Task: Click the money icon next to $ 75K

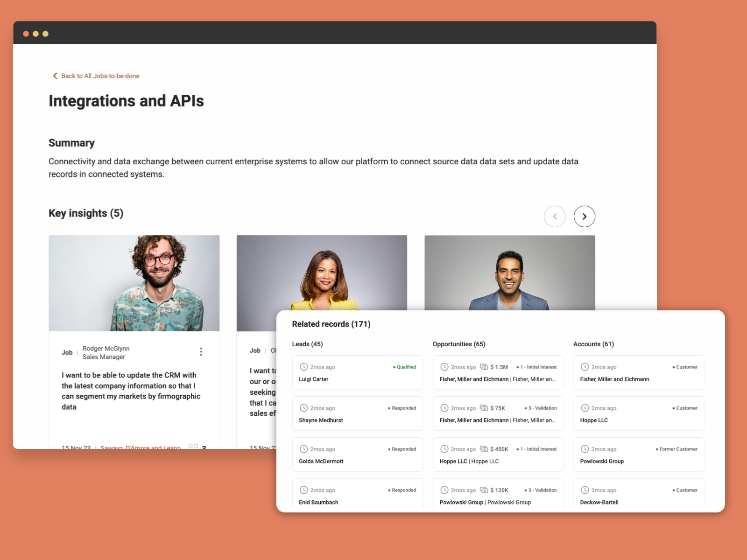Action: tap(484, 408)
